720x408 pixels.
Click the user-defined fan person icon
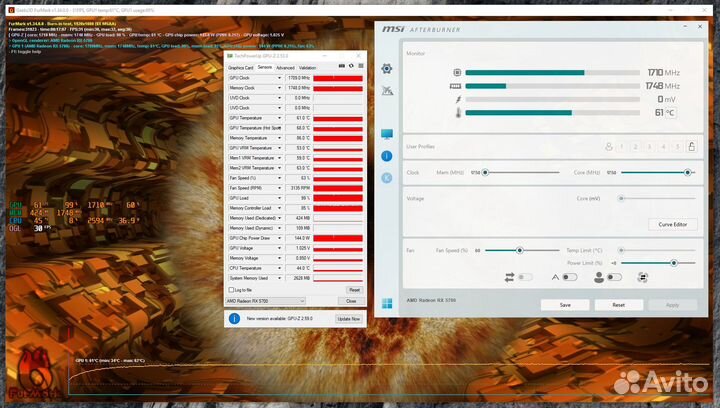click(598, 277)
